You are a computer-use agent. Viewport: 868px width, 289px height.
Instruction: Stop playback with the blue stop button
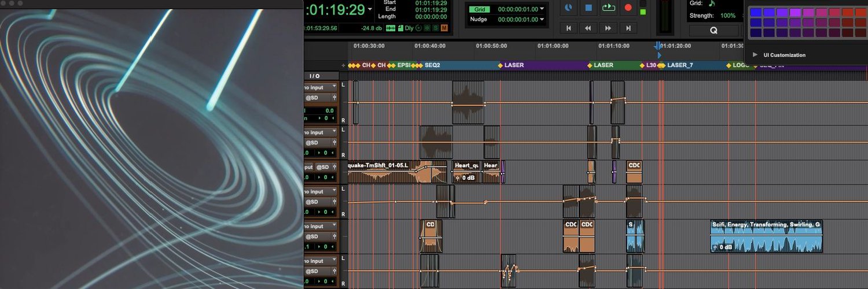589,8
